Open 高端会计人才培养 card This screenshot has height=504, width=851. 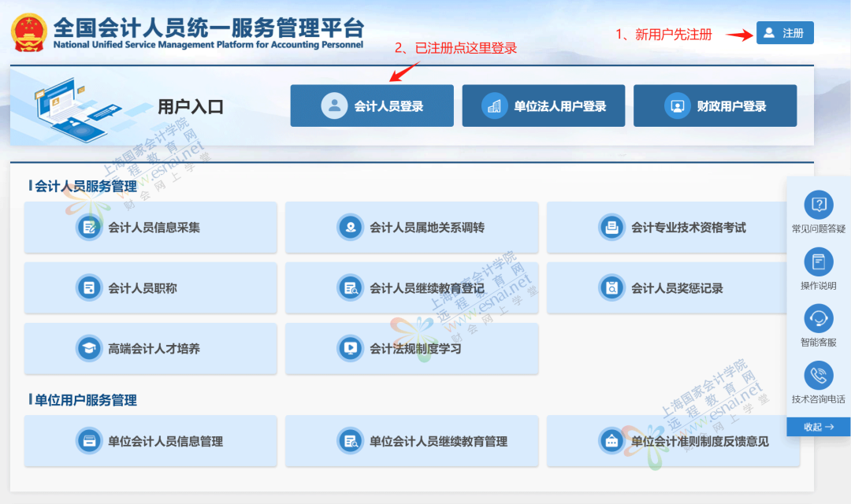(151, 349)
